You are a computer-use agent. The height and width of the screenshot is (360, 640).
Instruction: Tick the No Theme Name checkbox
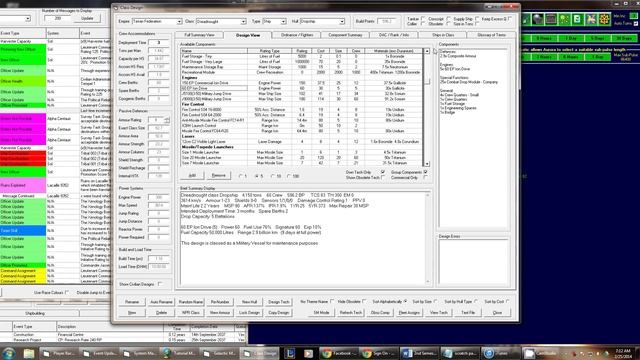coord(332,301)
